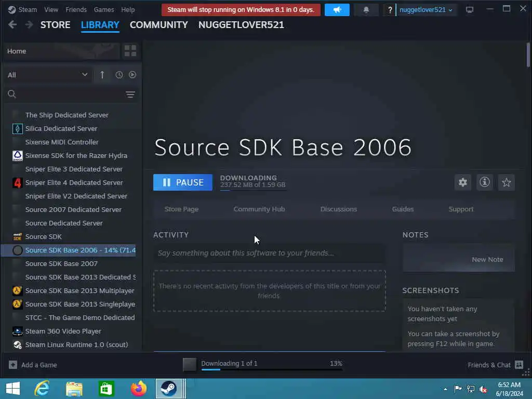This screenshot has width=532, height=399.
Task: Open the Help menu
Action: [128, 9]
